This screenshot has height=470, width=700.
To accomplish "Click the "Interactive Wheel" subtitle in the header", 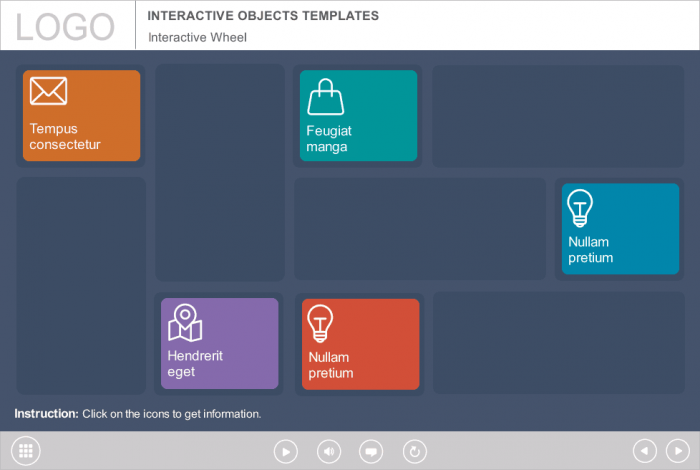I will coord(197,37).
